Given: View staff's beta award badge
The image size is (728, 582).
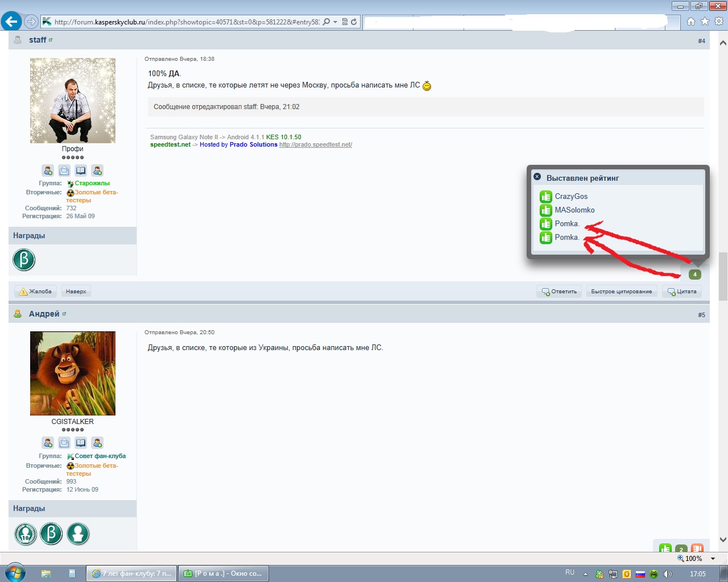Looking at the screenshot, I should [24, 260].
